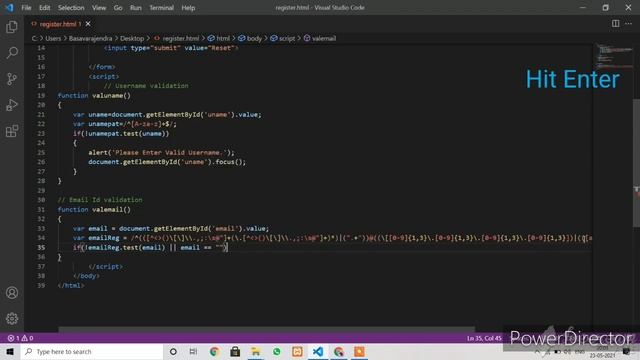The height and width of the screenshot is (360, 640).
Task: Click the editor vertical scrollbar
Action: 637,163
